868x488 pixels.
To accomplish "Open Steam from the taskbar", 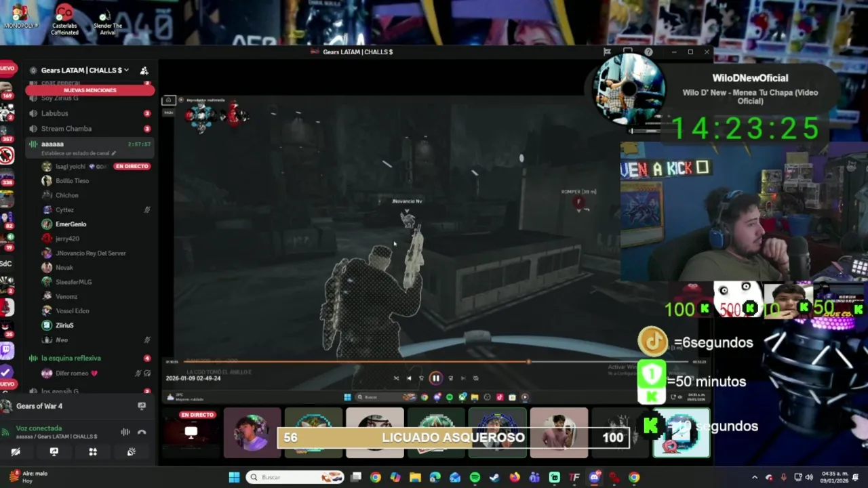I will click(494, 477).
